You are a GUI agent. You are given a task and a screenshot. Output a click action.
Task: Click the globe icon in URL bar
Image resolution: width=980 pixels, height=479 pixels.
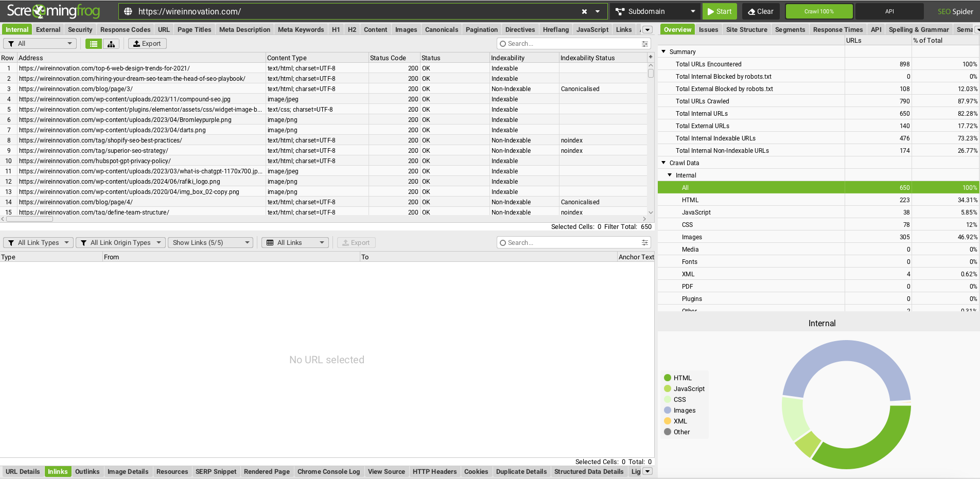pos(128,11)
